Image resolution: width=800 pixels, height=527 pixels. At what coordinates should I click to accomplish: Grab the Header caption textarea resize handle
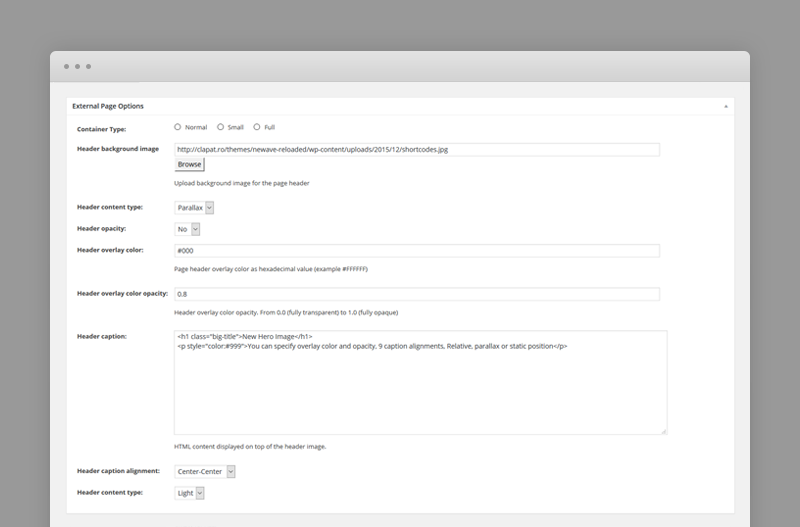(664, 432)
